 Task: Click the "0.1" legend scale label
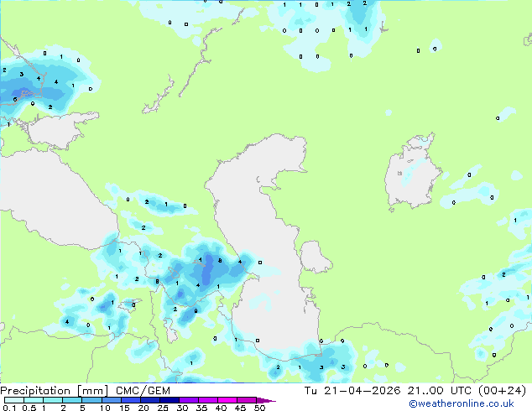click(x=9, y=408)
